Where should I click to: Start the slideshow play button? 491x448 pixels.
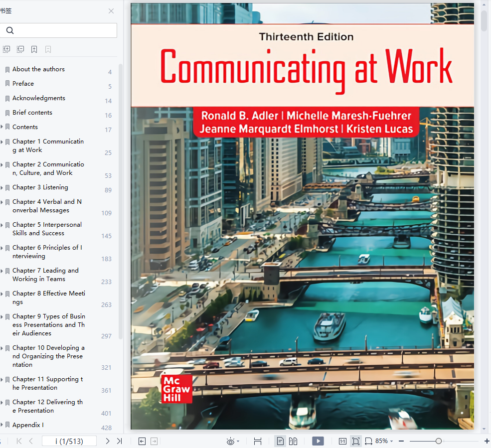318,441
